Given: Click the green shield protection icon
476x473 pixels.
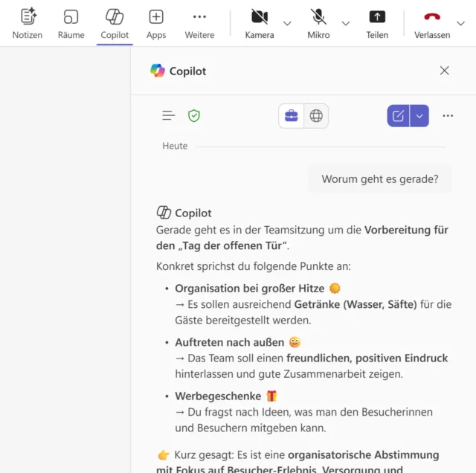Looking at the screenshot, I should tap(194, 116).
